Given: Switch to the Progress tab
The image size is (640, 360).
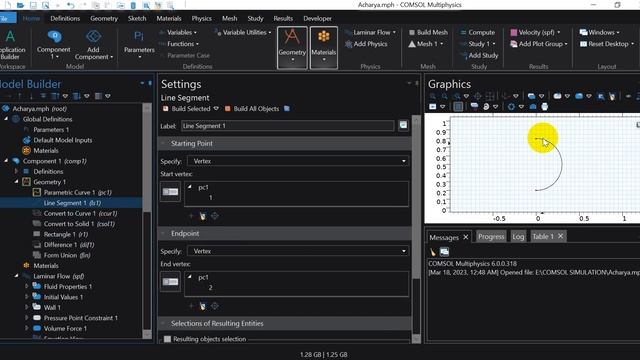Looking at the screenshot, I should (x=491, y=237).
